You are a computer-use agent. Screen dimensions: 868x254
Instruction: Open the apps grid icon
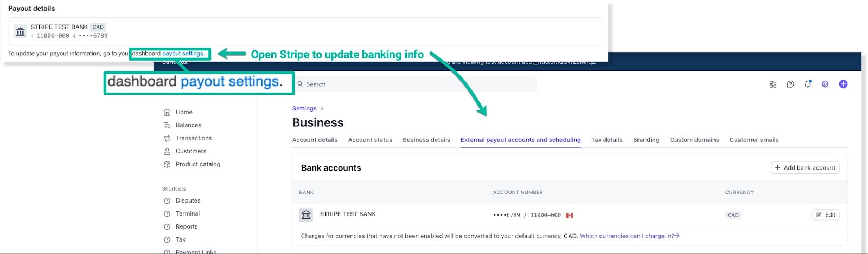[x=773, y=84]
